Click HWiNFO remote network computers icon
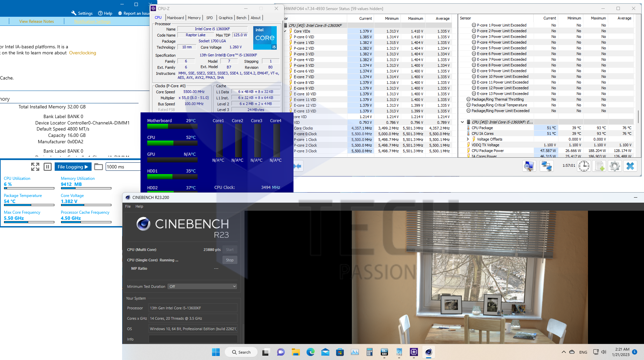The image size is (644, 360). click(x=546, y=166)
